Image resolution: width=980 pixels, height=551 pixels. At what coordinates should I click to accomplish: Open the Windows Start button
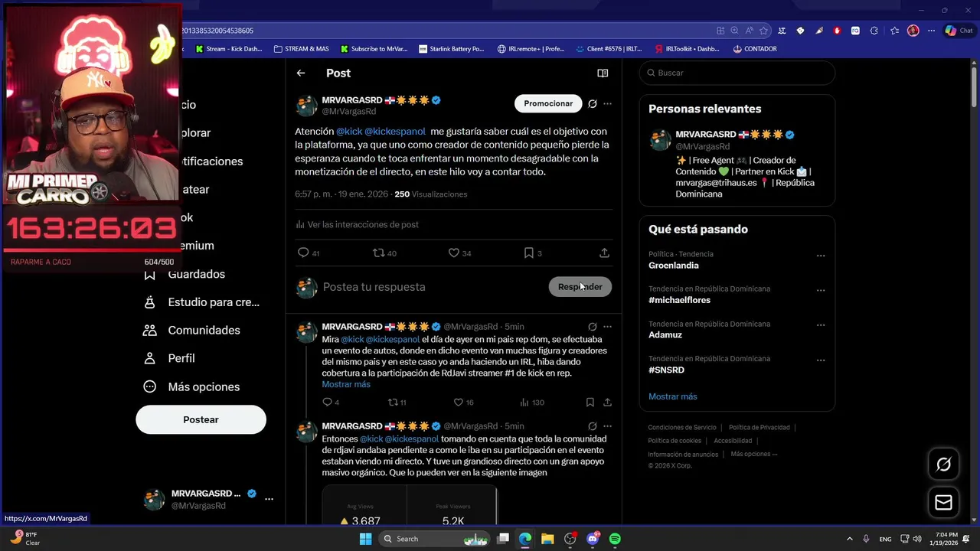(x=365, y=539)
